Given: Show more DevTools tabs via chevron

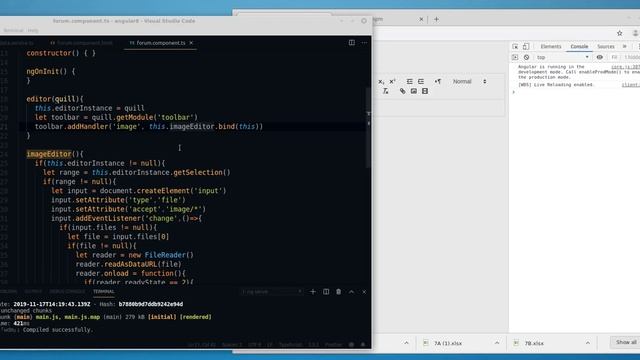Looking at the screenshot, I should (624, 47).
